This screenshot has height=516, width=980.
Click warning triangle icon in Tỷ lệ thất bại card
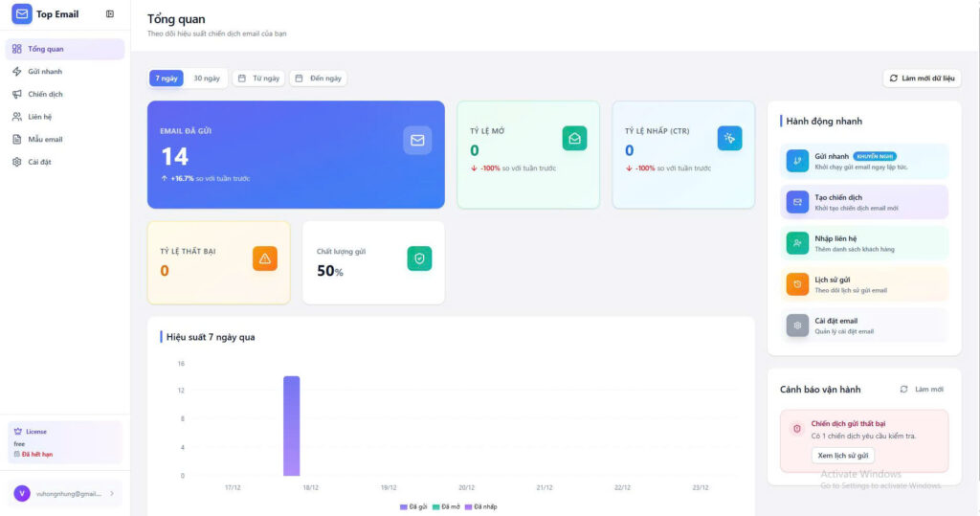click(x=265, y=258)
